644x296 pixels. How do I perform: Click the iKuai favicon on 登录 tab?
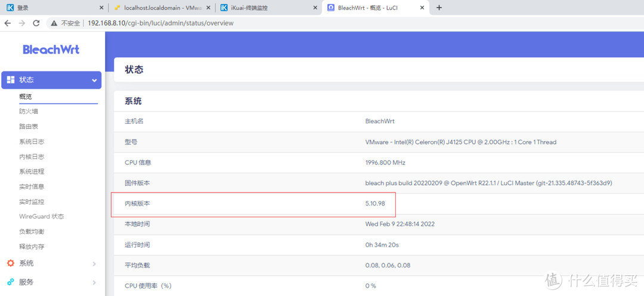(x=10, y=7)
